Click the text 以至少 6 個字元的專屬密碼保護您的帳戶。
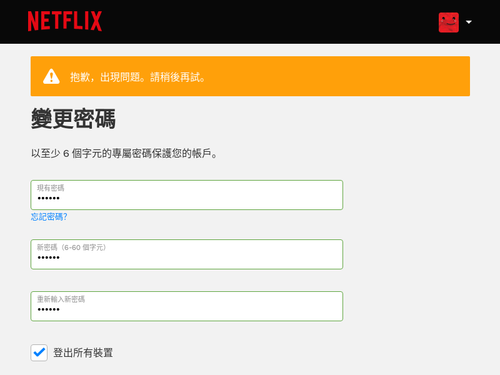This screenshot has height=375, width=500. [x=124, y=154]
